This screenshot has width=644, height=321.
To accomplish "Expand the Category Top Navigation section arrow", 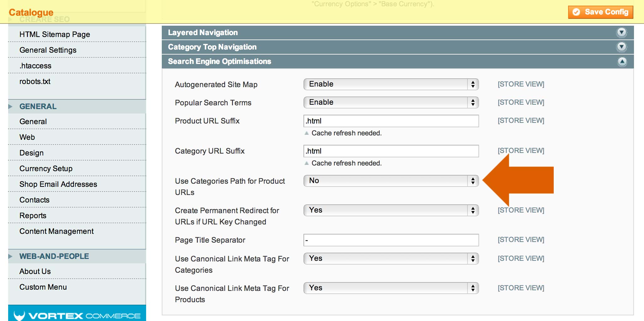I will [622, 47].
